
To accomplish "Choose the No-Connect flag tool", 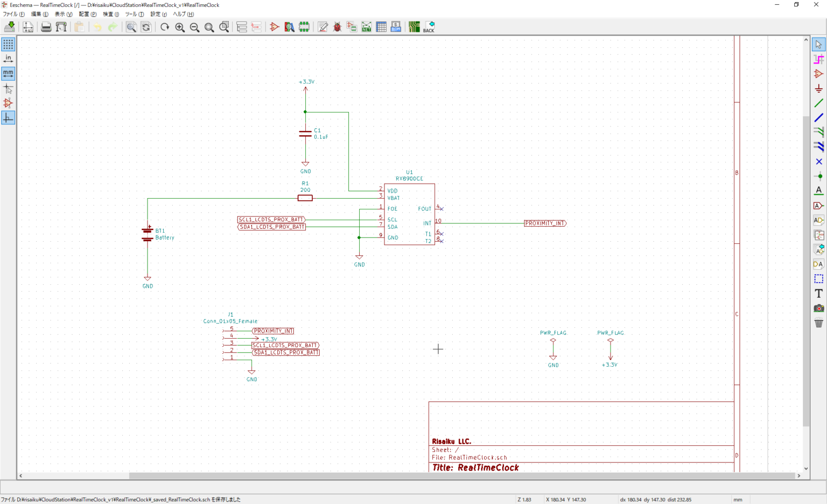I will pyautogui.click(x=818, y=162).
